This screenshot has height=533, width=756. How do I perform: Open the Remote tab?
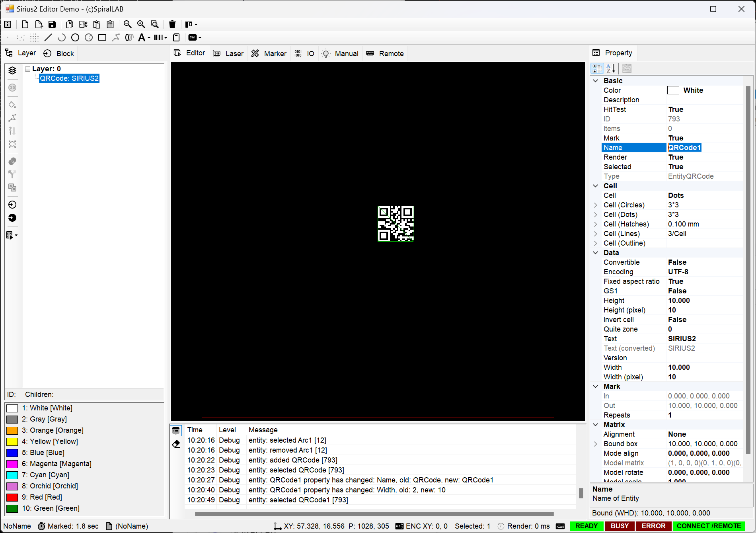[385, 53]
